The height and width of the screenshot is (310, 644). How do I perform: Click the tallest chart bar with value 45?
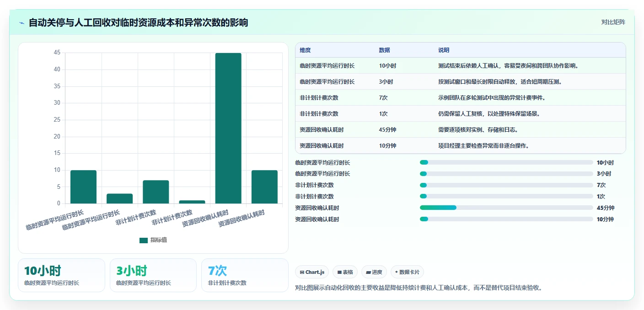pos(228,128)
